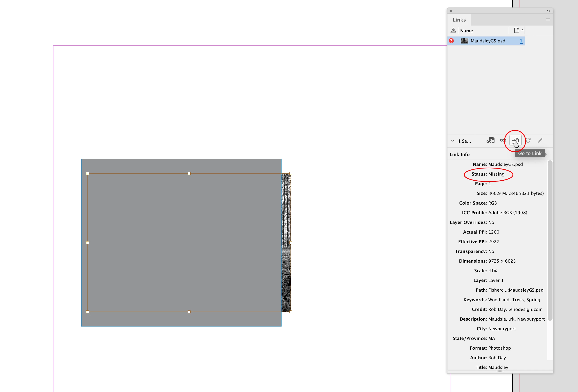
Task: Open the Links panel hamburger menu
Action: coord(548,20)
